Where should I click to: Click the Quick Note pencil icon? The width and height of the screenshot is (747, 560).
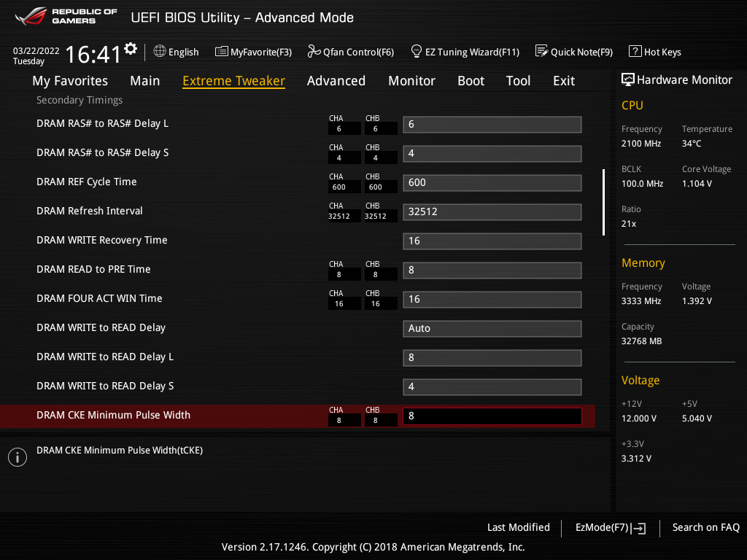coord(541,51)
